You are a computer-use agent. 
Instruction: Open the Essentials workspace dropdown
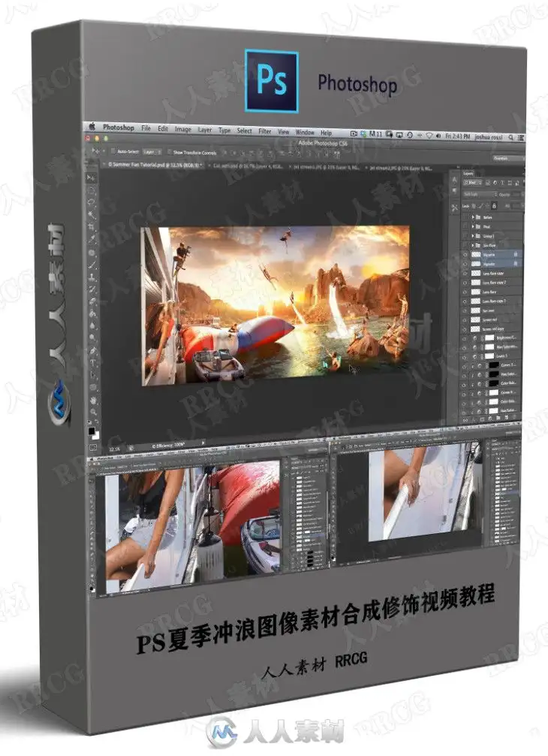(508, 157)
